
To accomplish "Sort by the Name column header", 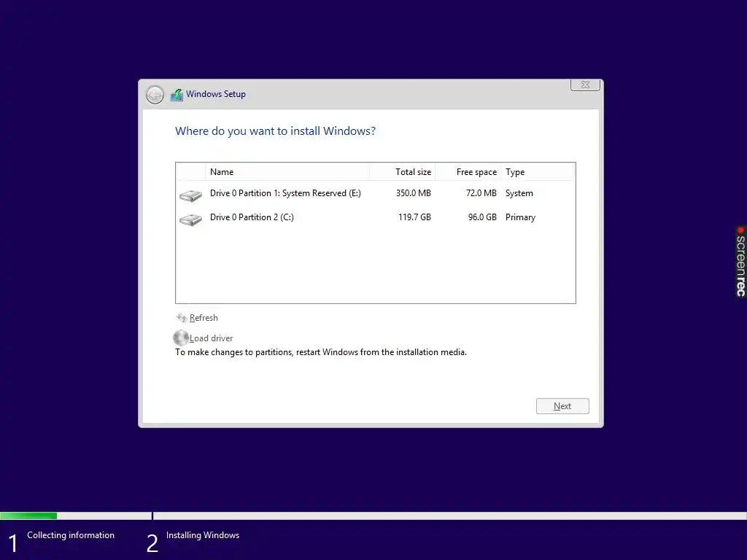I will click(x=287, y=172).
